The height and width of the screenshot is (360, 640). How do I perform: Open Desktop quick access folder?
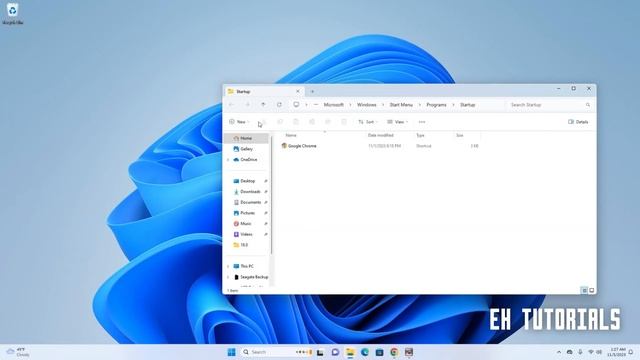pos(247,181)
